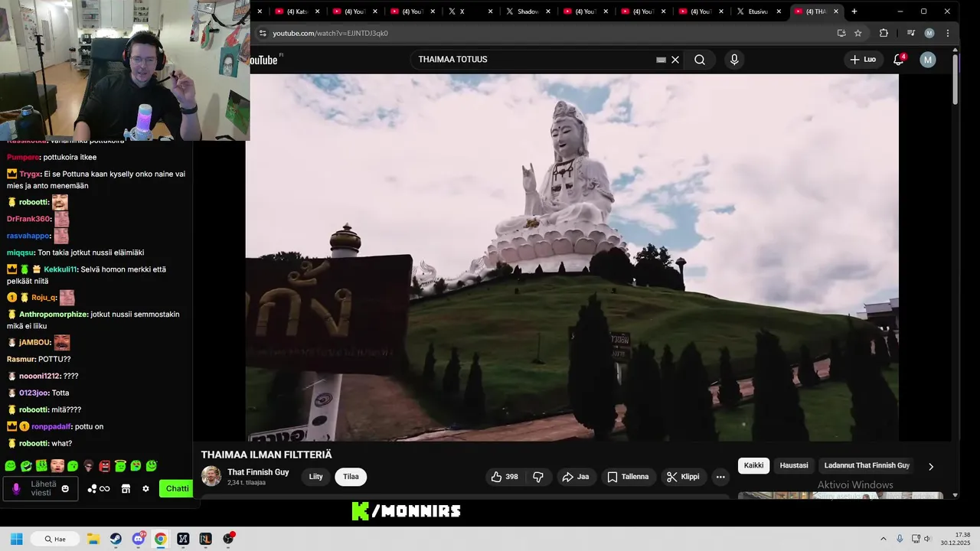980x551 pixels.
Task: Select the Kaikki filter chip
Action: 753,465
